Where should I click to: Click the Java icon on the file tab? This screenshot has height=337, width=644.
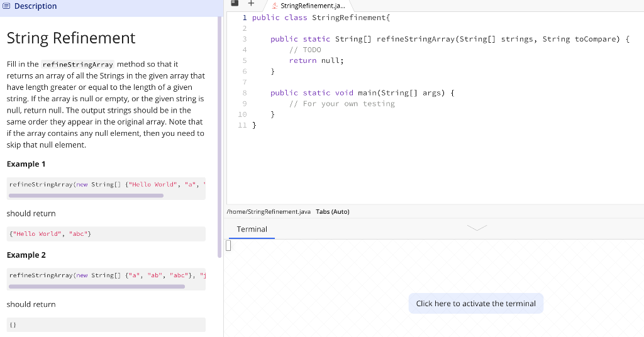click(275, 6)
